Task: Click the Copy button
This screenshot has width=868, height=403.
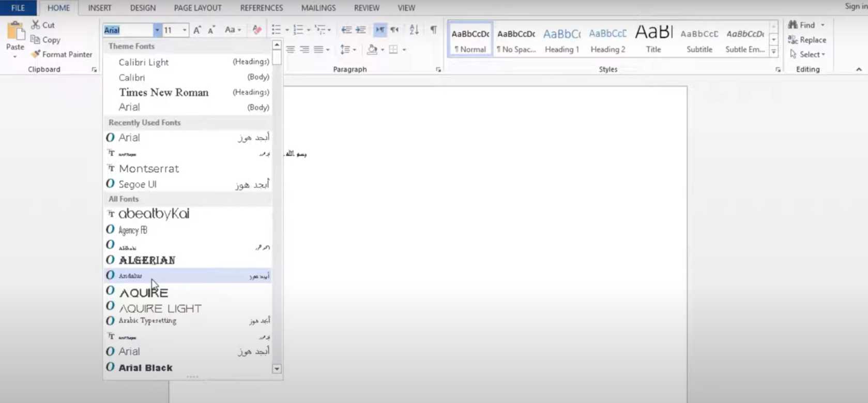Action: (x=45, y=40)
